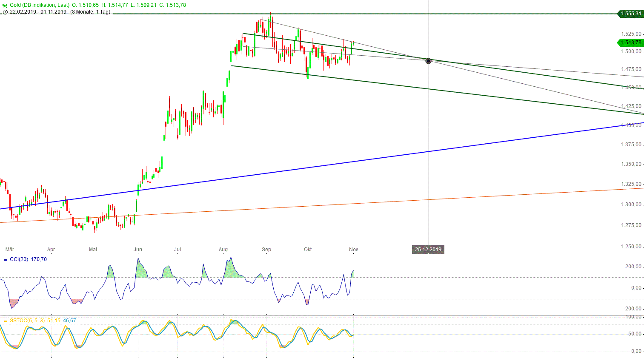Click the -200,00 label on CCI axis
The image size is (644, 358).
point(632,309)
